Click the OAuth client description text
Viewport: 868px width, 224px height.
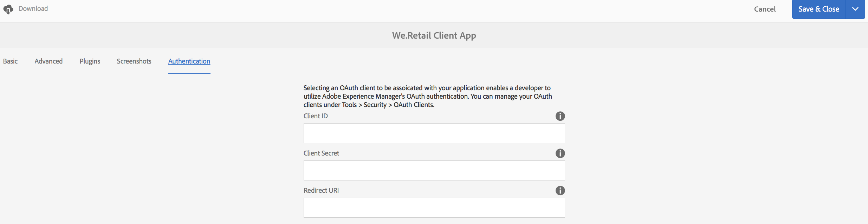(x=428, y=96)
